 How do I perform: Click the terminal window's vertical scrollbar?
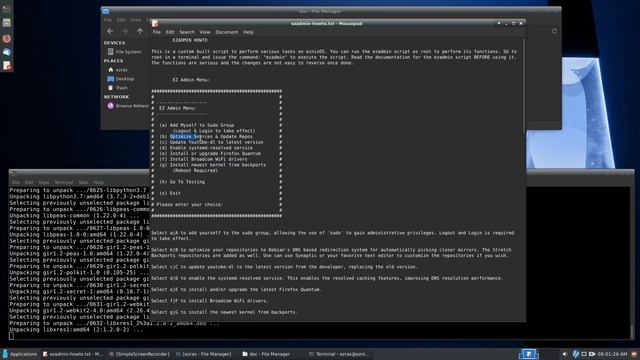pyautogui.click(x=632, y=331)
